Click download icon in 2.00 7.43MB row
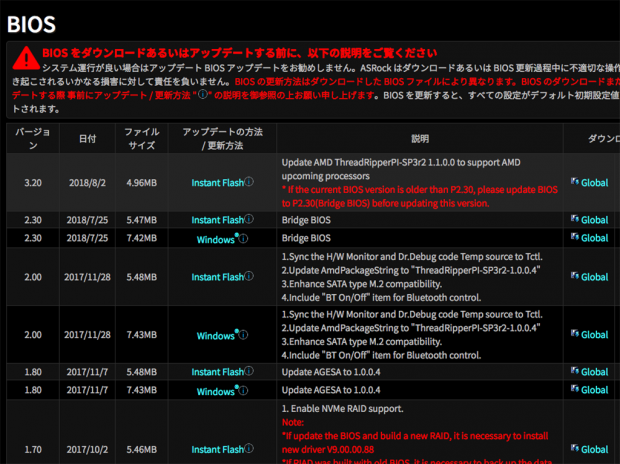Screen dimensions: 620x464 click(575, 333)
